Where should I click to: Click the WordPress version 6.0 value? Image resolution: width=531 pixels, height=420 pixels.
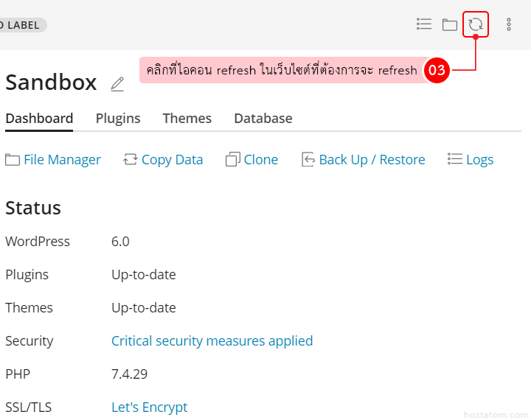120,242
